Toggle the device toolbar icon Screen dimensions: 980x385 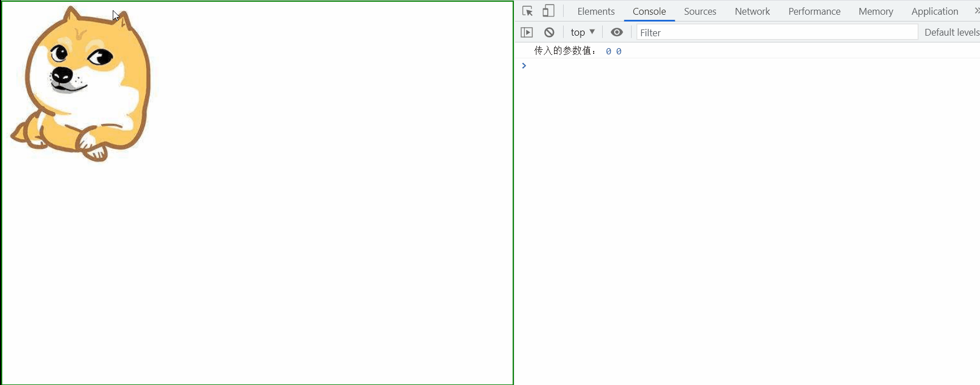pyautogui.click(x=548, y=11)
